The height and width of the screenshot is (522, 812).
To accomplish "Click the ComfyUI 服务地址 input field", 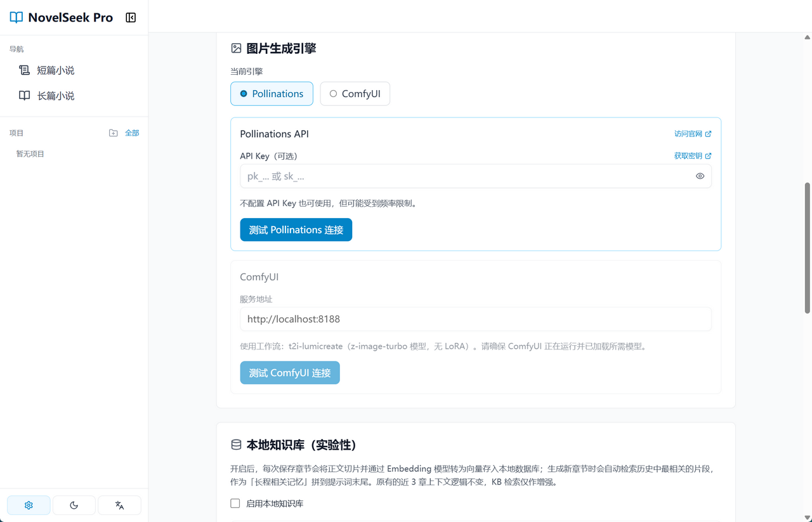I will [476, 319].
